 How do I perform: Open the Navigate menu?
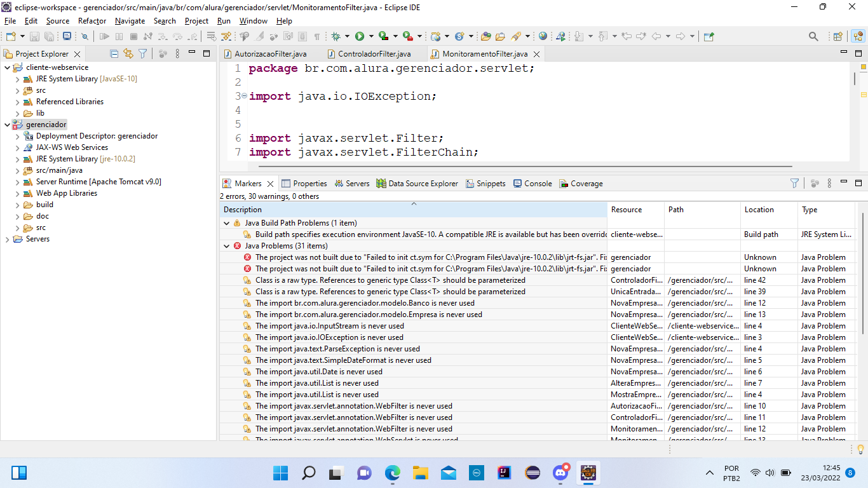tap(130, 21)
